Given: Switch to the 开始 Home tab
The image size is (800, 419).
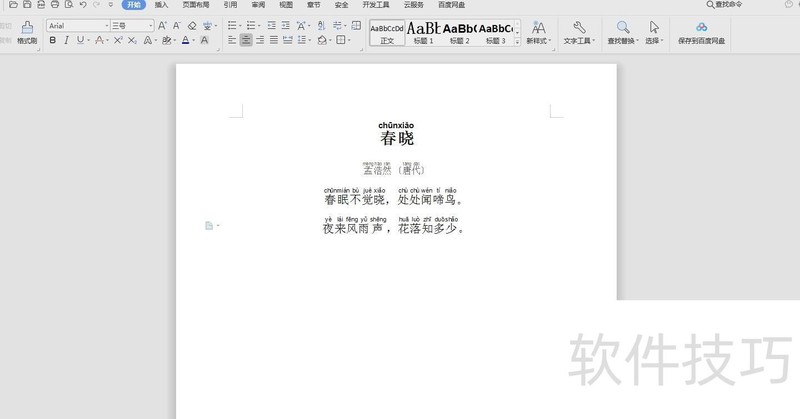Looking at the screenshot, I should 134,5.
